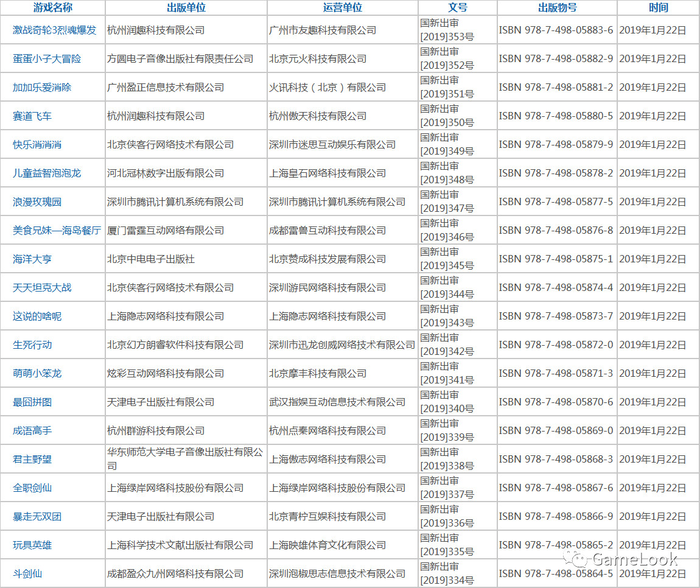Image resolution: width=700 pixels, height=588 pixels.
Task: Open the 海洋大亨 game entry
Action: [32, 259]
